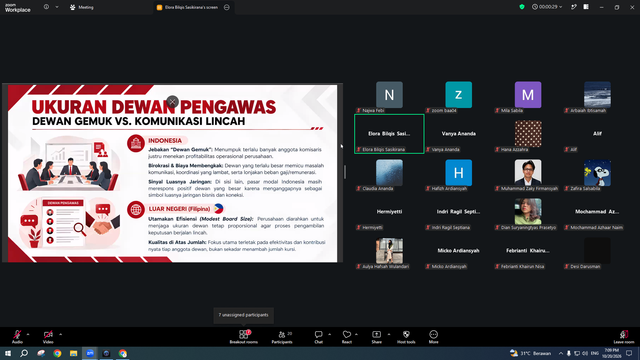
Task: Open Windows taskbar search
Action: [24, 353]
